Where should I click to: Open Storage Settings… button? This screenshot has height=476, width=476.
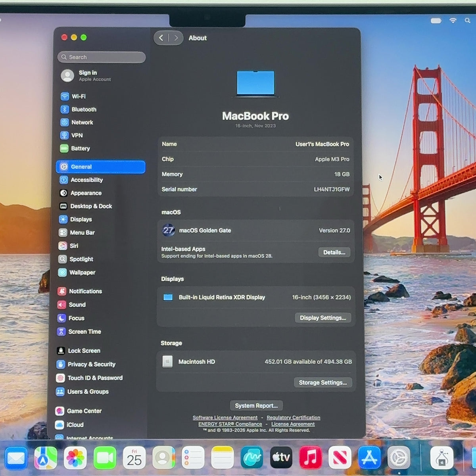(322, 382)
